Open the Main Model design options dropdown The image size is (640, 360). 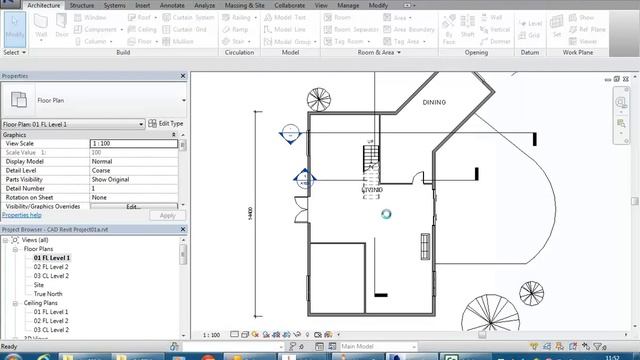tap(413, 347)
